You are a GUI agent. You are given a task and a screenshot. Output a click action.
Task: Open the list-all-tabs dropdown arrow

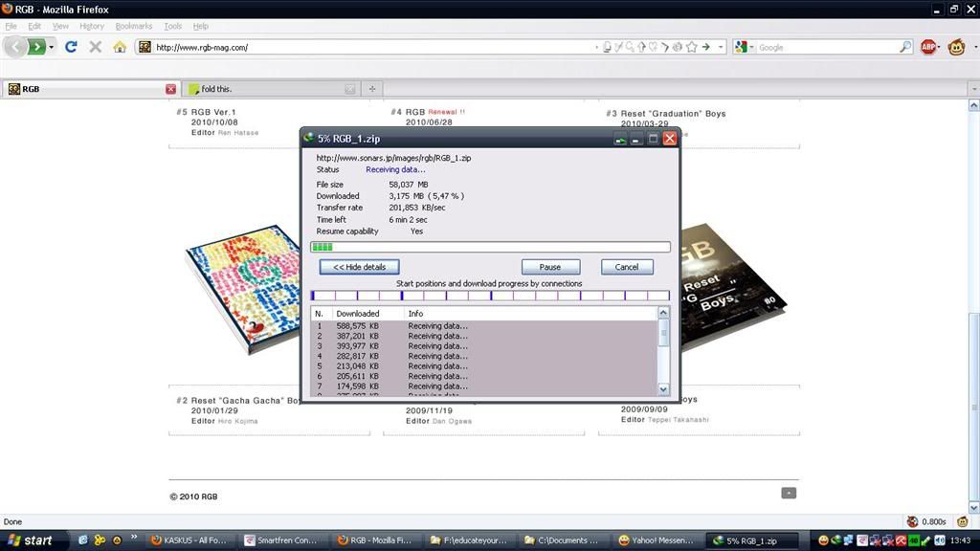(973, 89)
